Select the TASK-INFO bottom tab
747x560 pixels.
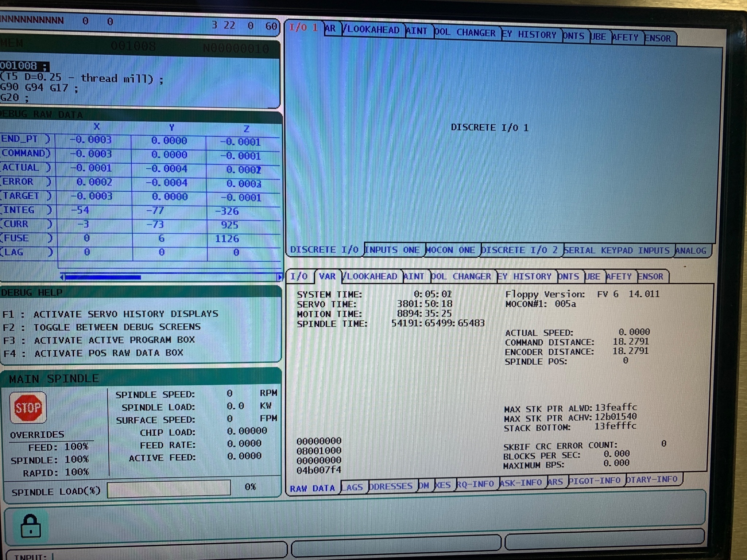[x=521, y=483]
